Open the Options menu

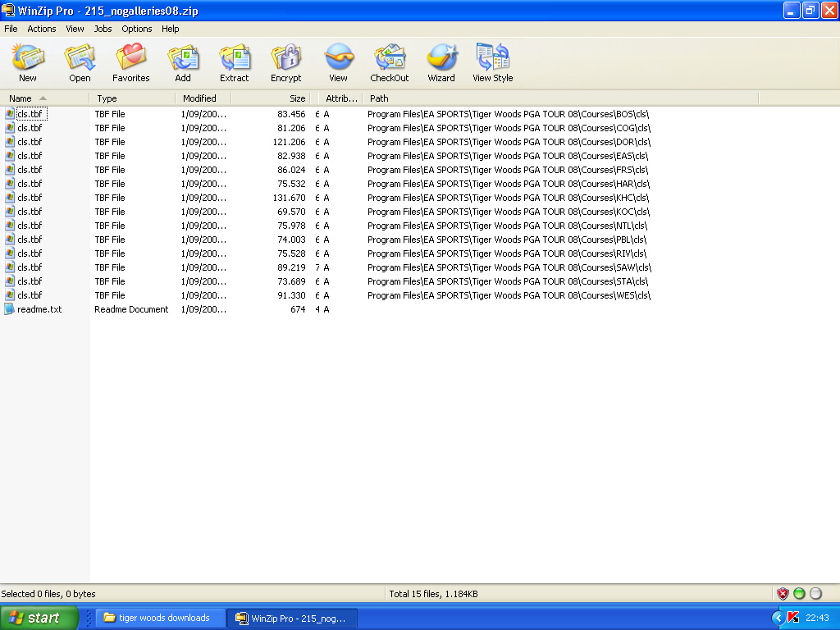coord(137,29)
